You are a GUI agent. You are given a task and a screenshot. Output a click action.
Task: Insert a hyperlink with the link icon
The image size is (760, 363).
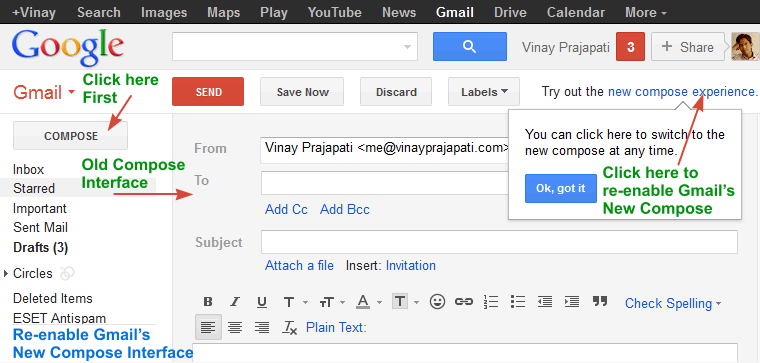tap(464, 302)
